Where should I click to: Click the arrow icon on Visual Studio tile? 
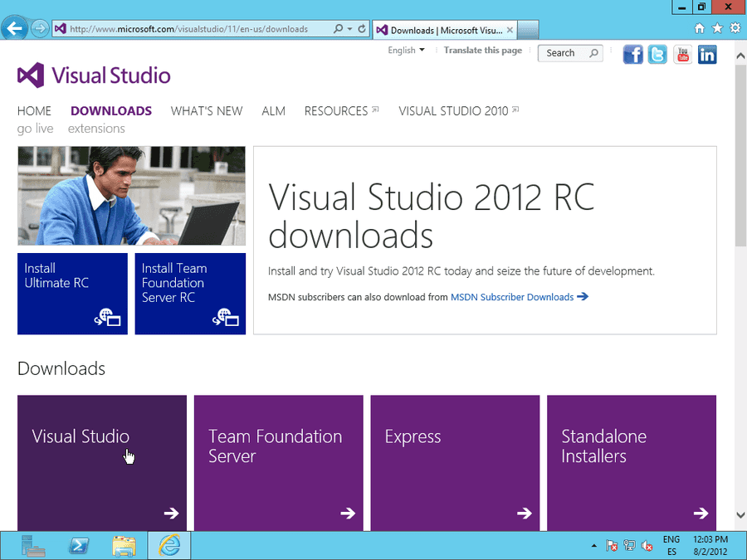coord(172,513)
